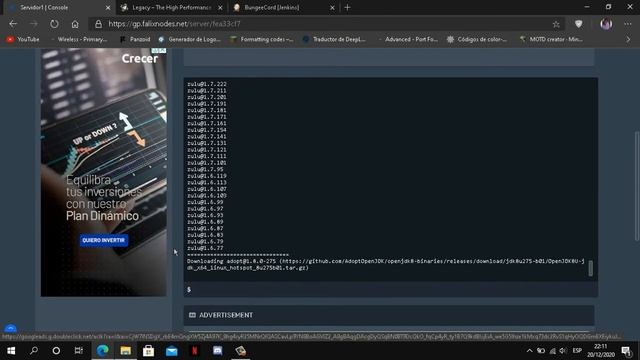Open the Wireless Primary bookmark
Screen dimensions: 640x360
[x=79, y=39]
